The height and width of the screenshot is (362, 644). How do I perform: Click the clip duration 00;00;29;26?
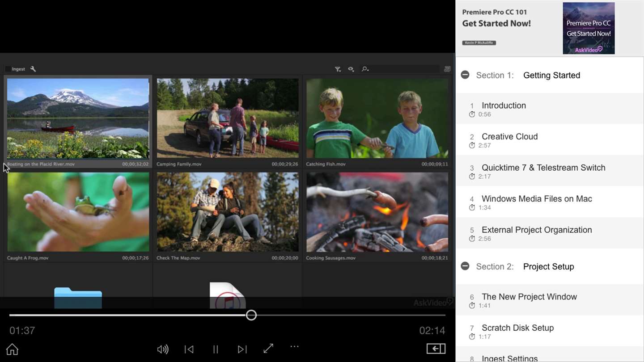pos(285,164)
